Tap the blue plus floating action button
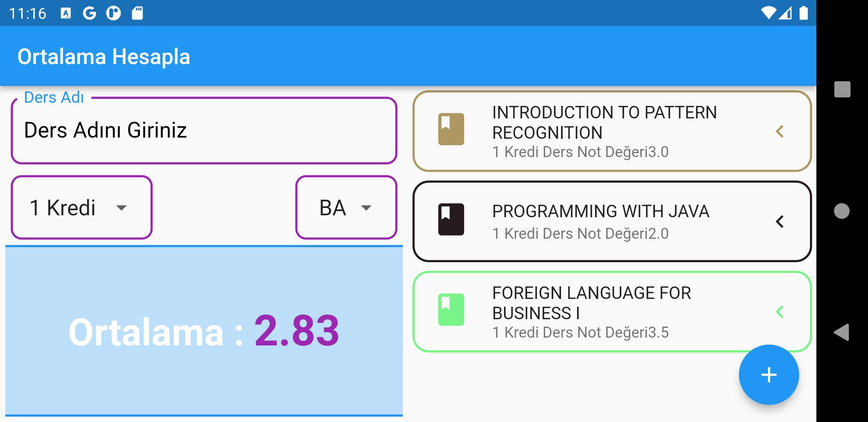Image resolution: width=868 pixels, height=422 pixels. 769,375
